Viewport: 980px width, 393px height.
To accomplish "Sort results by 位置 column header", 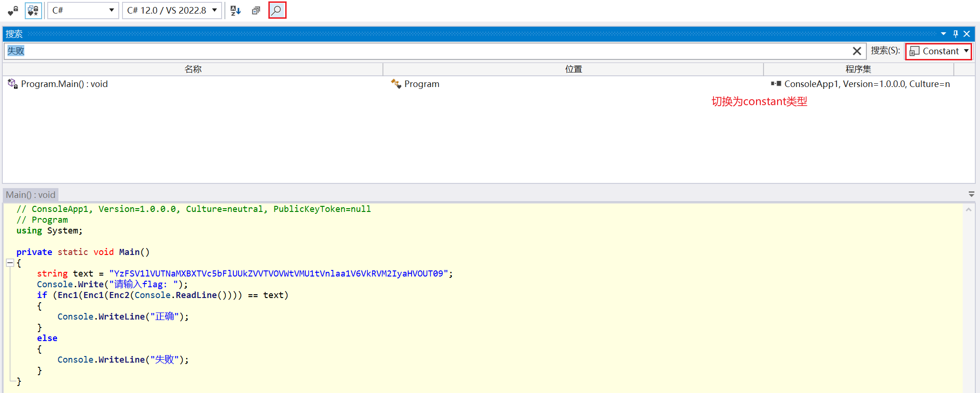I will [573, 69].
